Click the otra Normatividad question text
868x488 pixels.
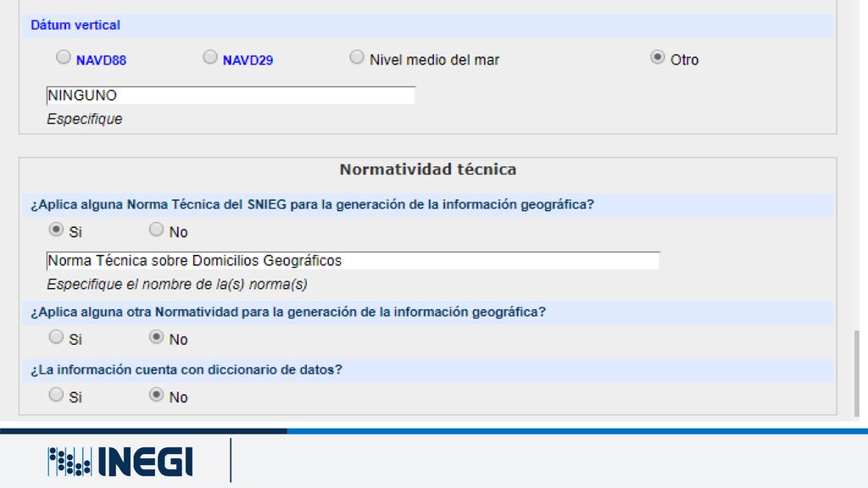(x=288, y=312)
